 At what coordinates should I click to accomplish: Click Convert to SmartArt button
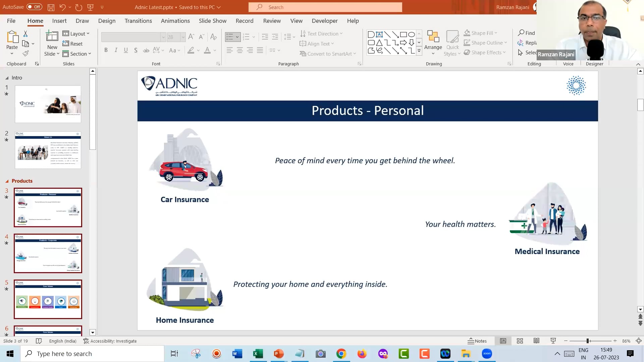328,54
